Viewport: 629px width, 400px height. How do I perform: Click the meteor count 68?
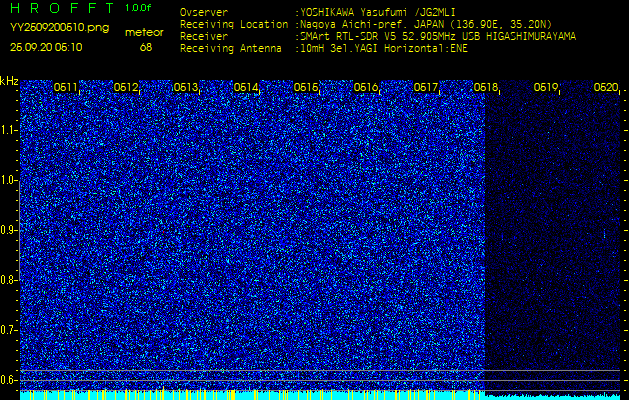point(146,47)
